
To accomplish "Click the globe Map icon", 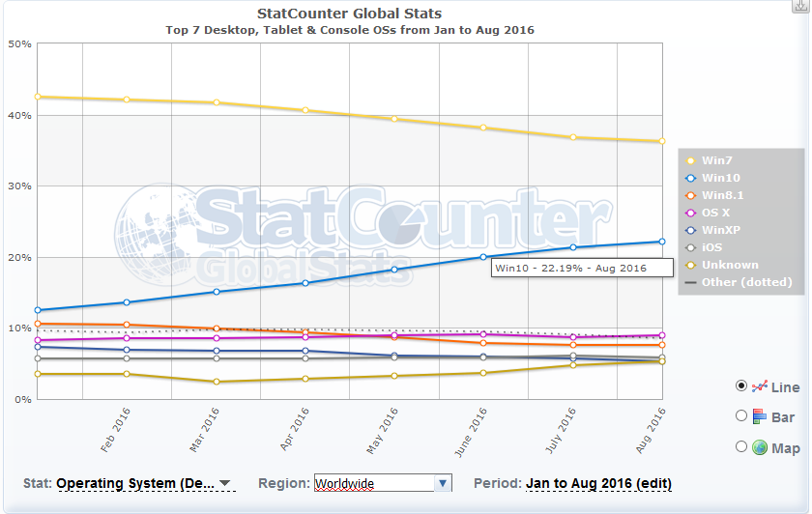I will click(759, 447).
